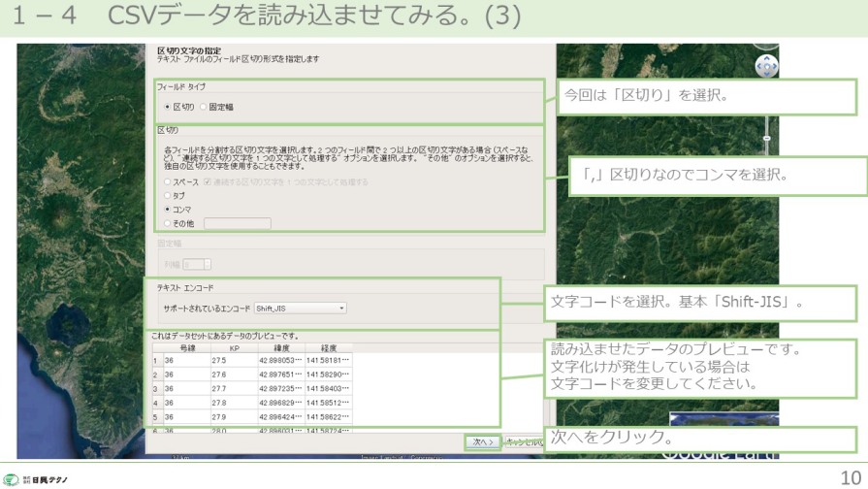Click the 経度 column header
Image resolution: width=868 pixels, height=489 pixels.
327,346
